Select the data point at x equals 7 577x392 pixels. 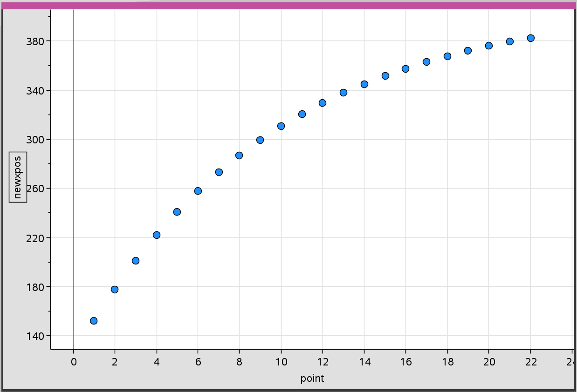coord(219,172)
